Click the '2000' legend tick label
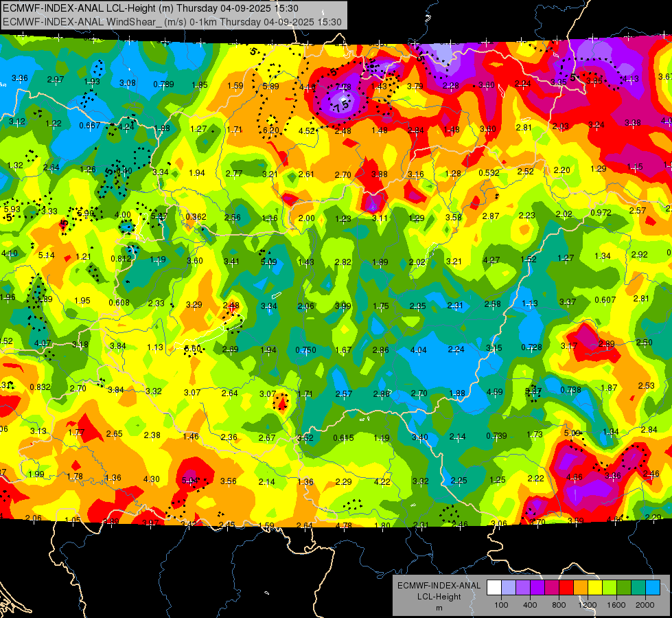672x618 pixels. click(x=645, y=605)
